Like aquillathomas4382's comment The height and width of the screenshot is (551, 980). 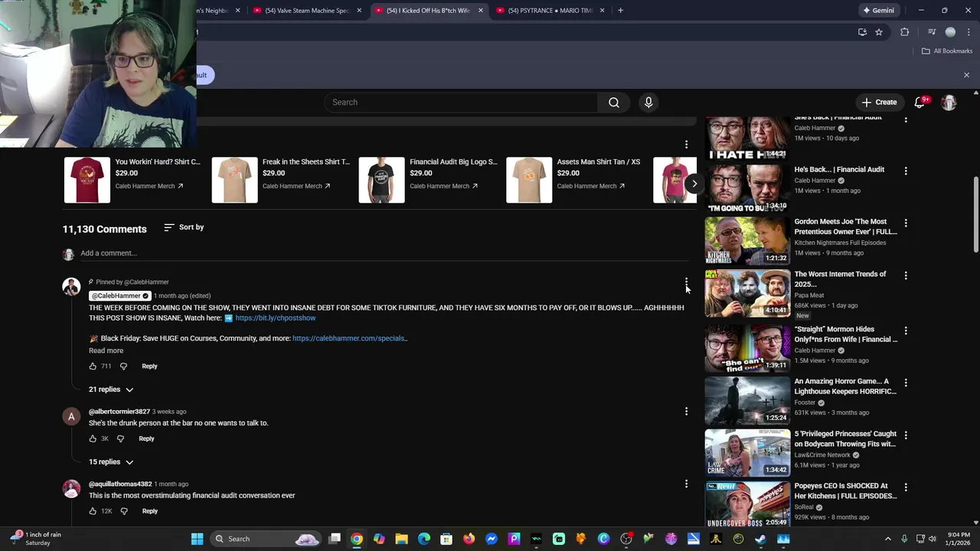coord(93,511)
